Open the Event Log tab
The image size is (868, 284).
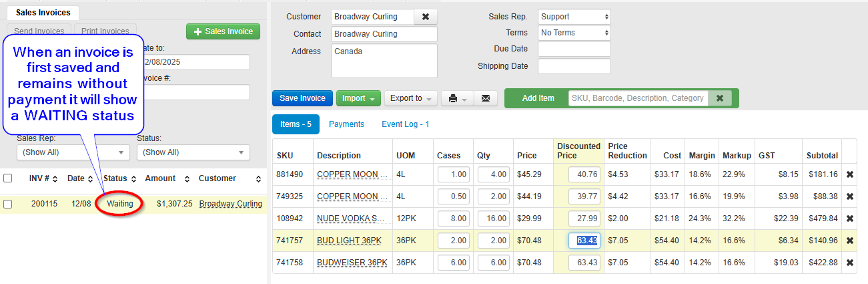[406, 124]
